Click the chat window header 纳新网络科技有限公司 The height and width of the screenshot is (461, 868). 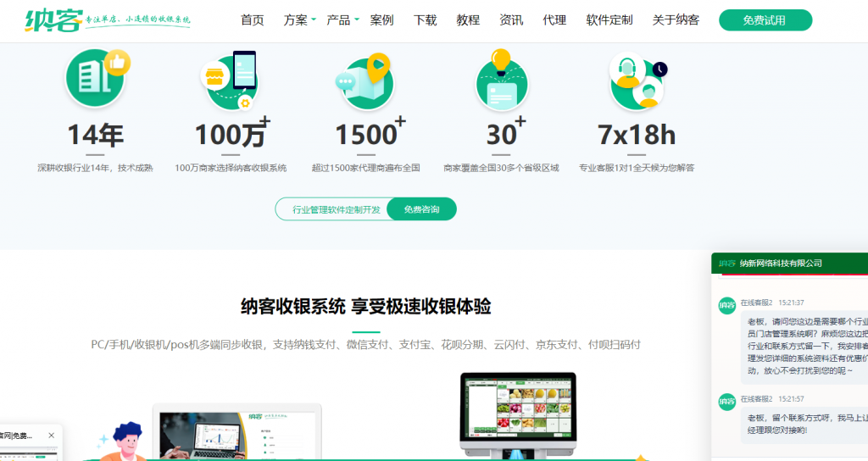coord(781,264)
